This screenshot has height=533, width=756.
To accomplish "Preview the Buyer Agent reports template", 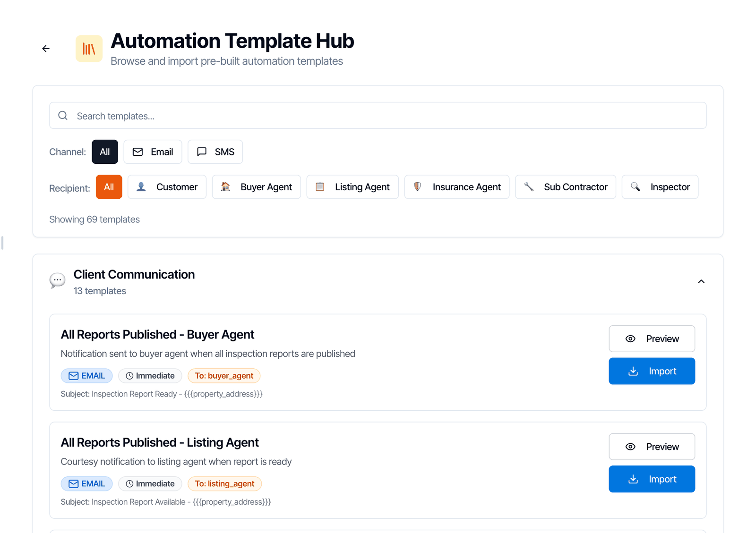I will tap(652, 338).
